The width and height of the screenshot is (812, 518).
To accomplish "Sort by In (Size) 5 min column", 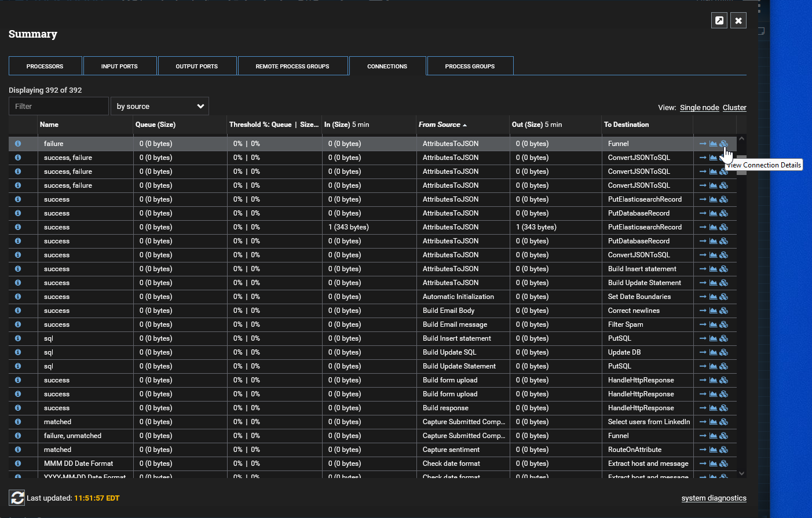I will [369, 125].
